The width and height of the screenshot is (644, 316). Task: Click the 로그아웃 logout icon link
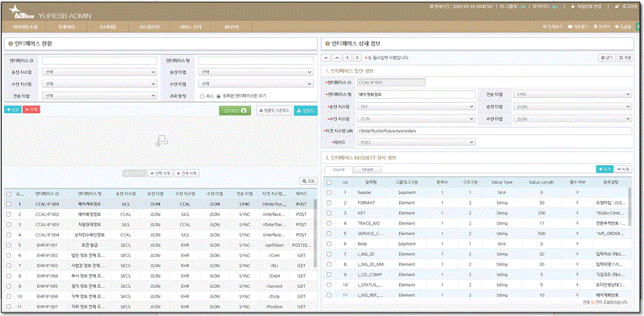(628, 7)
